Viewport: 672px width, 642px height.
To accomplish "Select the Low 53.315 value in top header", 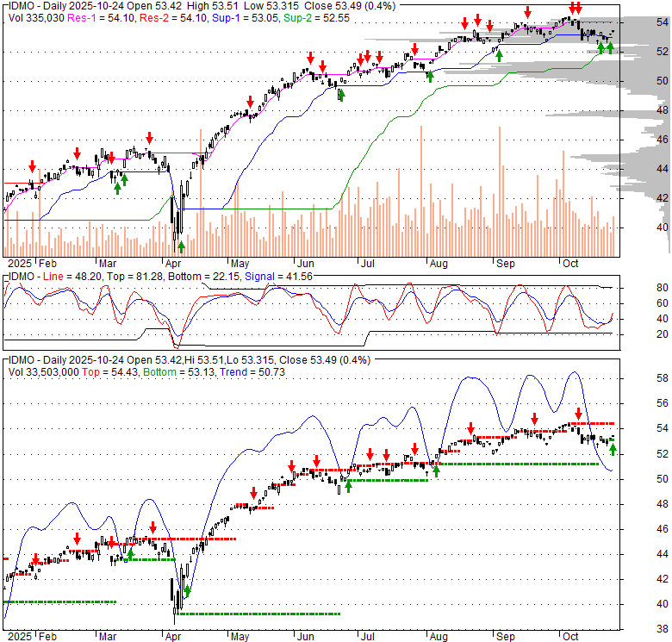I will 271,6.
